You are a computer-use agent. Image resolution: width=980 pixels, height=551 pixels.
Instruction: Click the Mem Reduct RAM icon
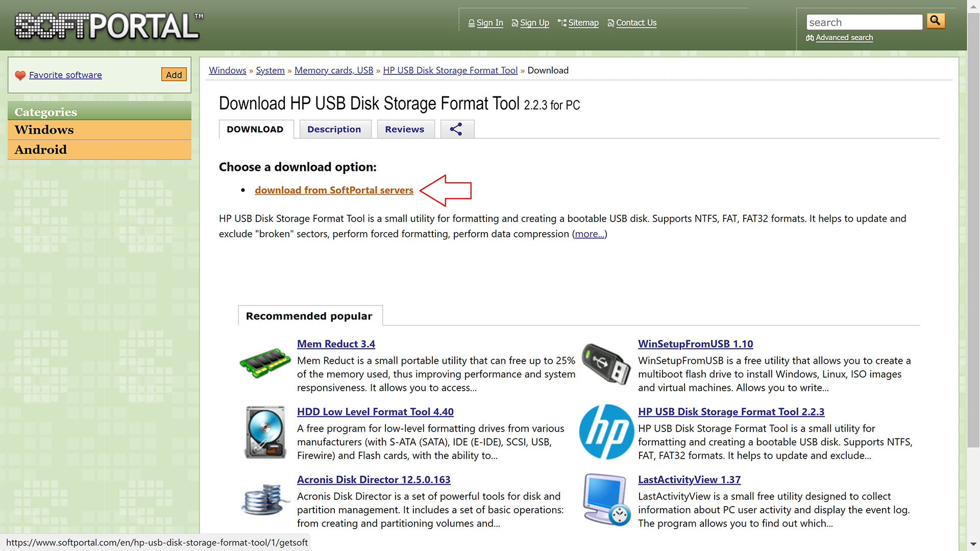[265, 363]
